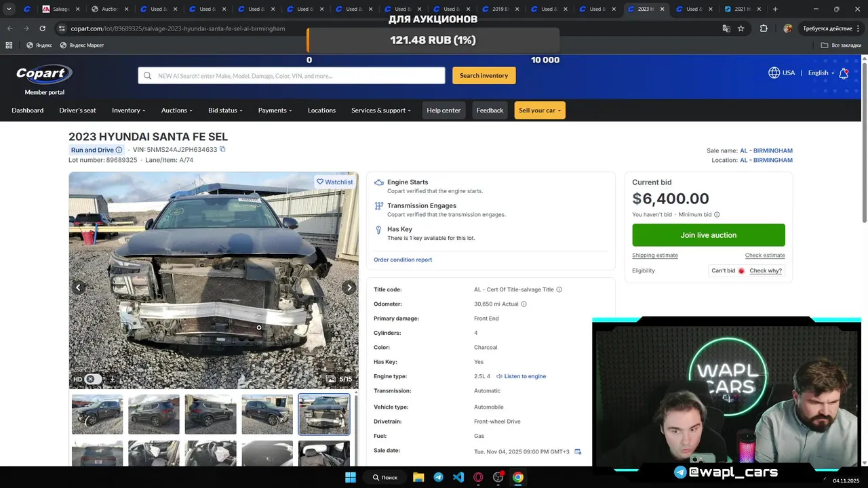Open the Odometer info icon
868x488 pixels.
coord(524,304)
